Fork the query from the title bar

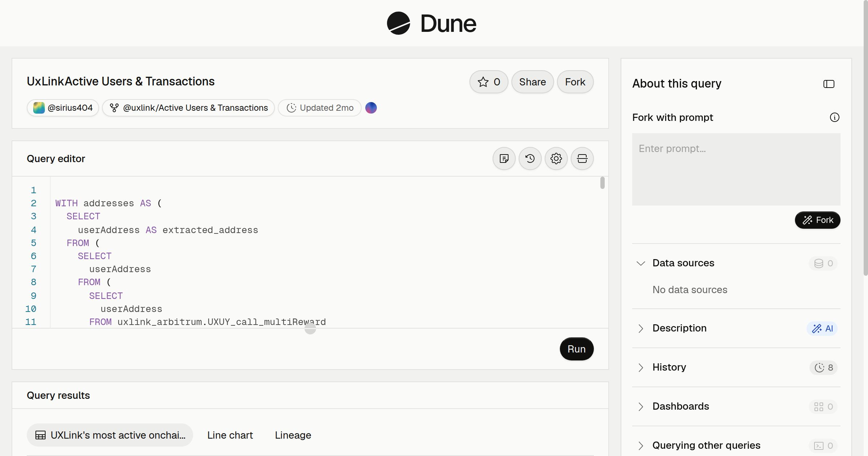[575, 82]
